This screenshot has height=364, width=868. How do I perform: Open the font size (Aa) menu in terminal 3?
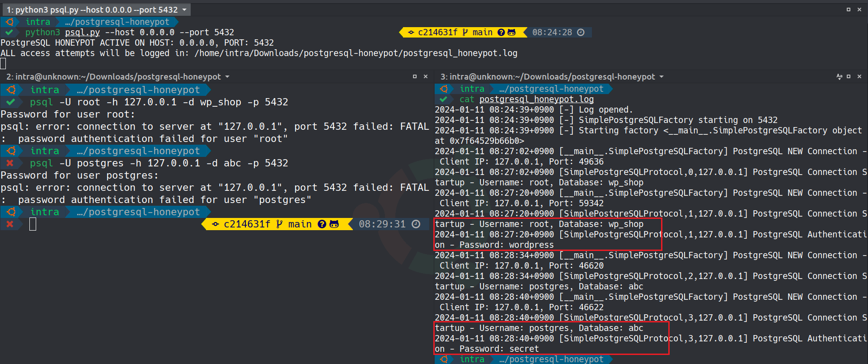pyautogui.click(x=839, y=77)
